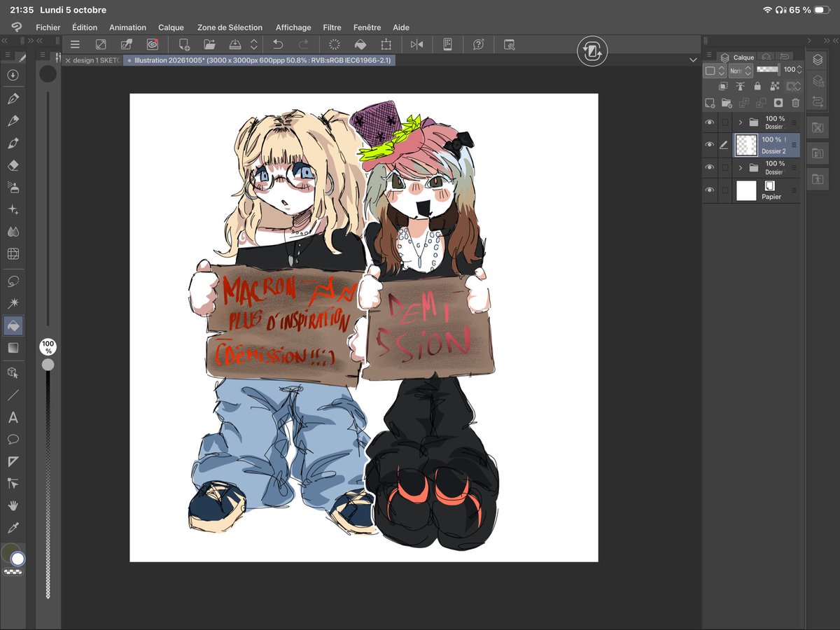Create a new layer folder
Viewport: 840px width, 630px height.
[x=727, y=103]
